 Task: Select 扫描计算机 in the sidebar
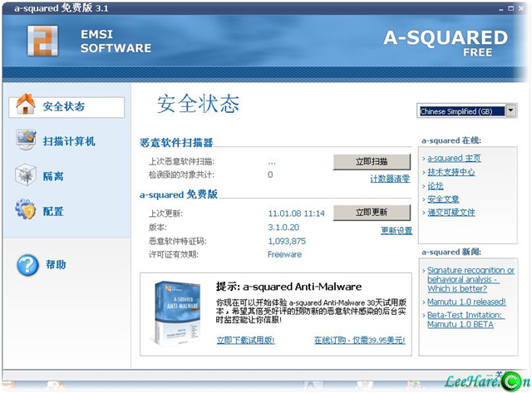[x=69, y=141]
